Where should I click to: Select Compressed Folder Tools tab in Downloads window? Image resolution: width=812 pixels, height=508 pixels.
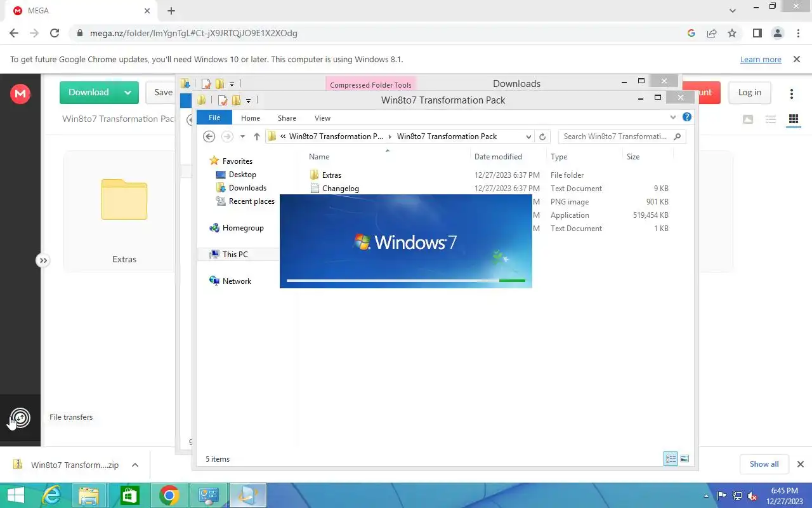(x=370, y=84)
